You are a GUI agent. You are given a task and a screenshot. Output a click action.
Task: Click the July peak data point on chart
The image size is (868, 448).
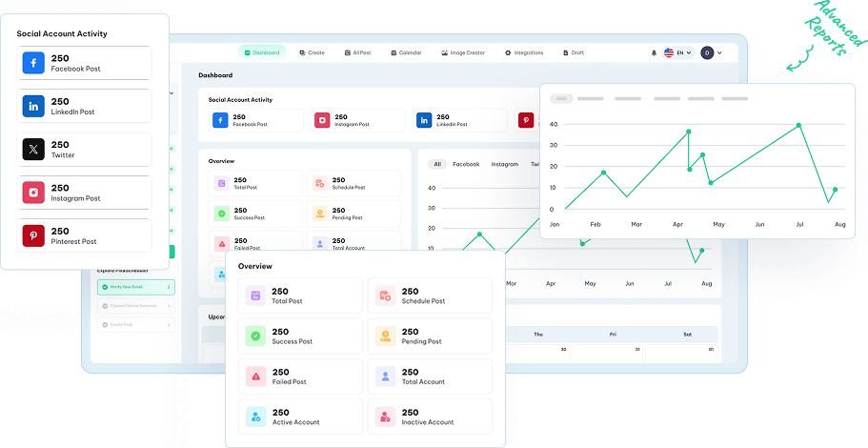click(x=798, y=125)
